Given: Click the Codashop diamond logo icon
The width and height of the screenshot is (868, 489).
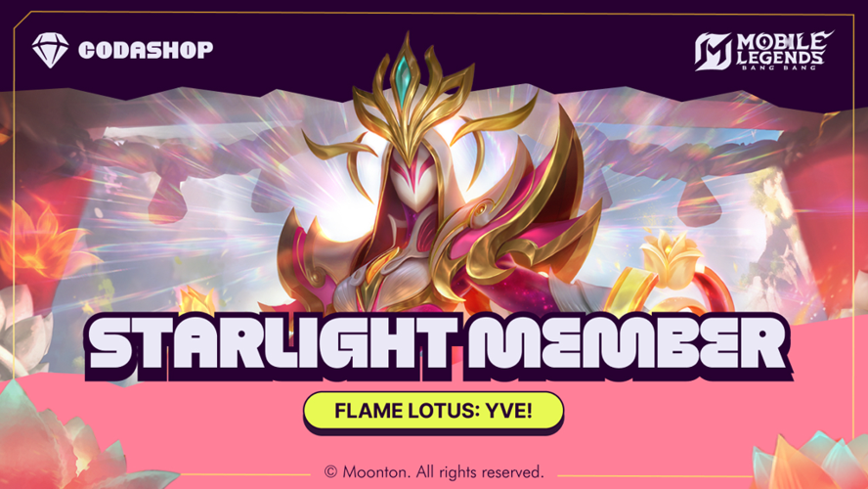Looking at the screenshot, I should (51, 50).
